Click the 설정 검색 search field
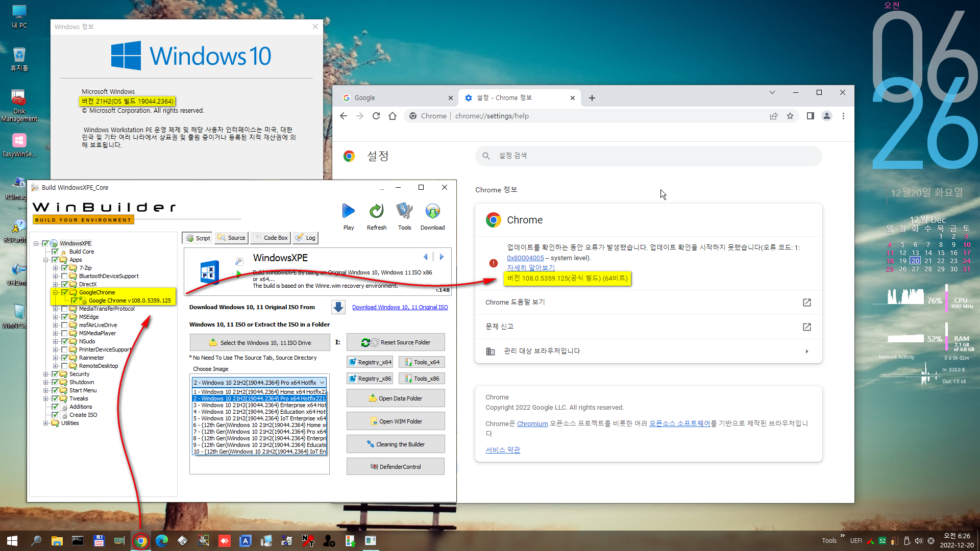The height and width of the screenshot is (551, 980). pos(648,156)
